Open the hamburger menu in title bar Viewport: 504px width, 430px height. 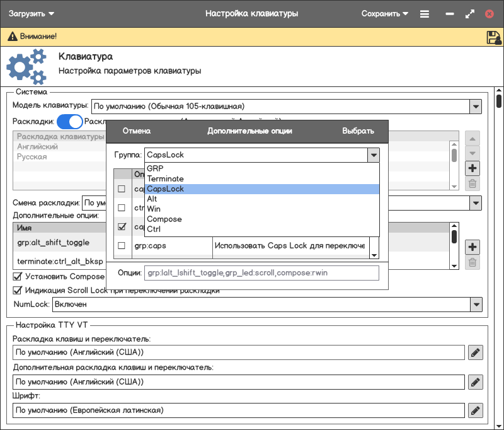425,14
